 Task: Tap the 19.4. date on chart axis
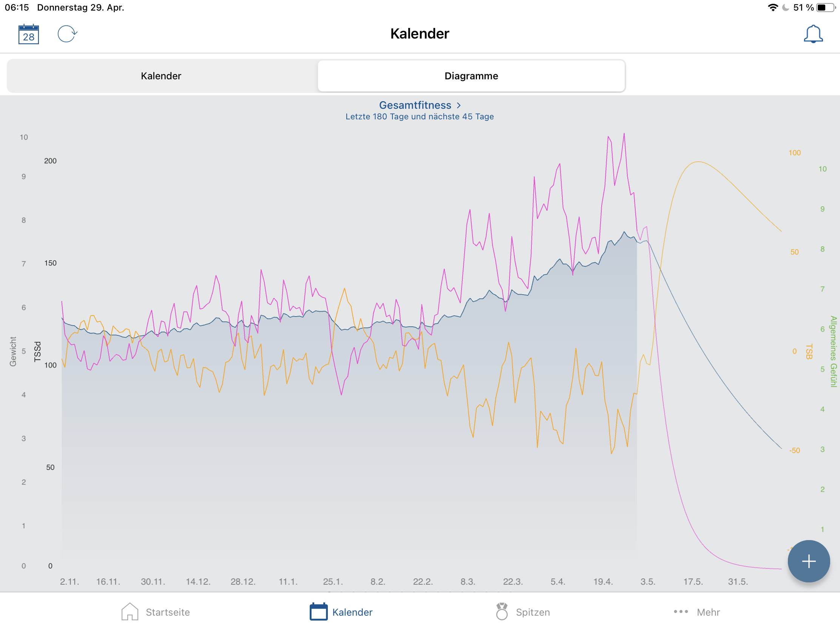pos(603,581)
